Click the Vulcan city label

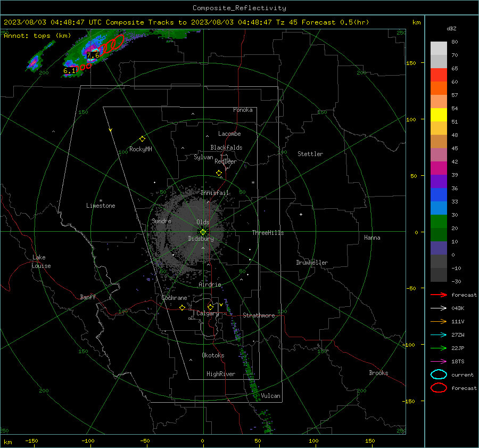click(271, 396)
